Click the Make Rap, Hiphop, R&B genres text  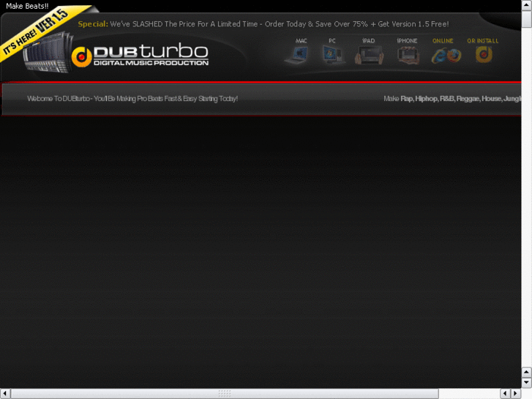452,99
